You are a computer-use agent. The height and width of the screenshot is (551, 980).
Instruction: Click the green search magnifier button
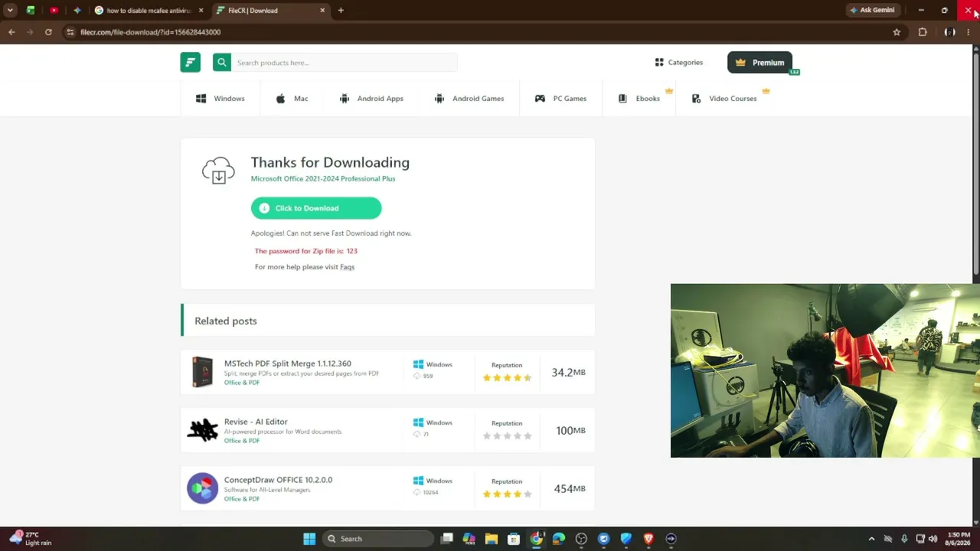pos(222,63)
